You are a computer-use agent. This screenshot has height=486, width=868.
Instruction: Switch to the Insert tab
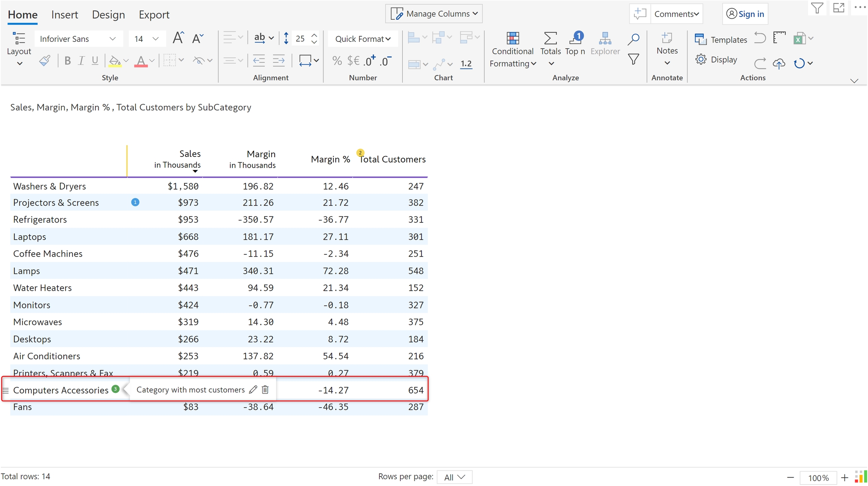pyautogui.click(x=64, y=15)
